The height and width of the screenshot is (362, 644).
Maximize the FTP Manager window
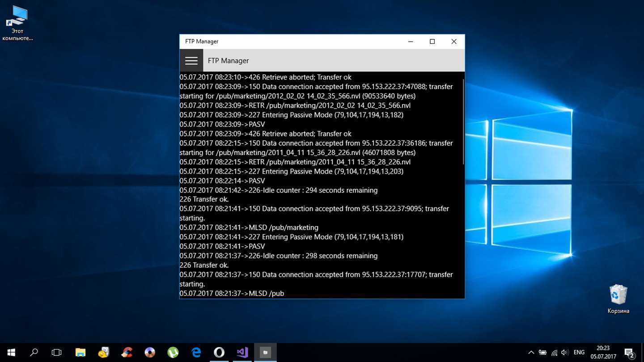(432, 42)
